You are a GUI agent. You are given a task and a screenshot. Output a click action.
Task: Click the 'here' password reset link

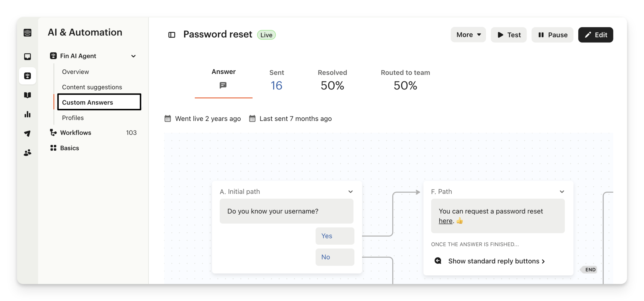[445, 221]
